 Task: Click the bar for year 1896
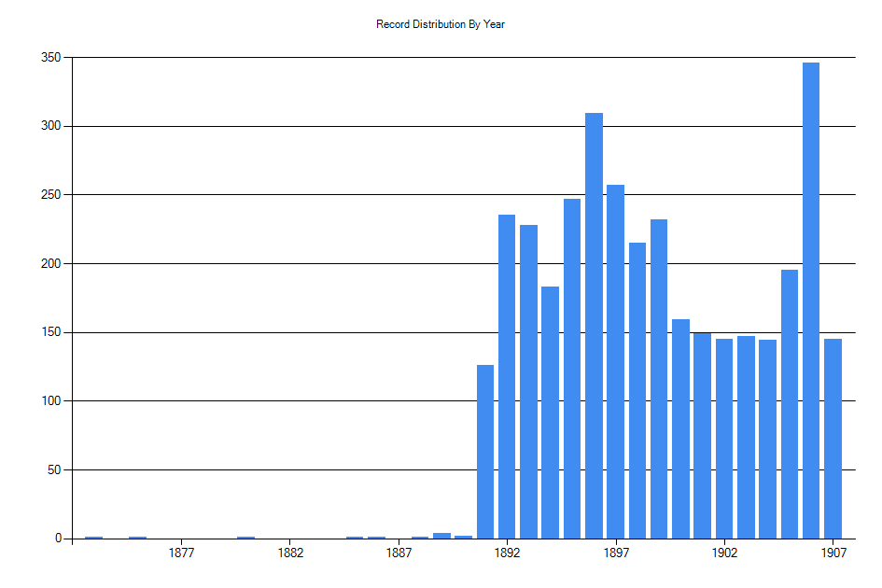click(594, 326)
